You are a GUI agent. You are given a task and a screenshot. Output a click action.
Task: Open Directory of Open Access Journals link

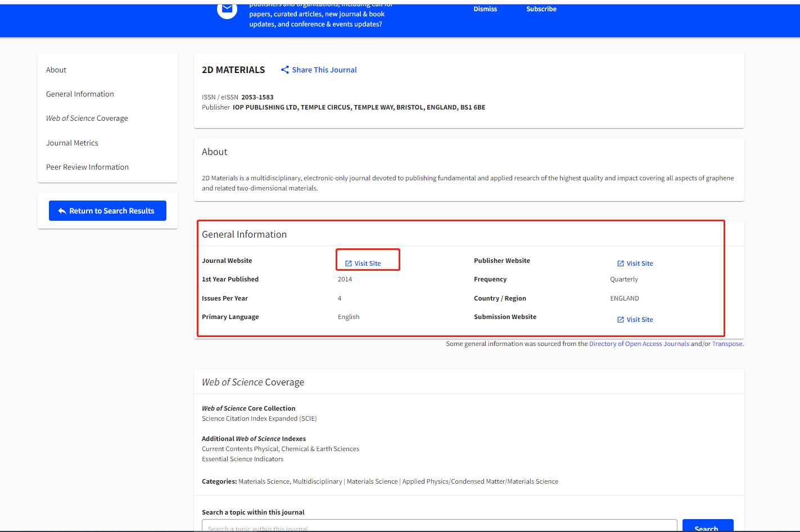pos(639,344)
